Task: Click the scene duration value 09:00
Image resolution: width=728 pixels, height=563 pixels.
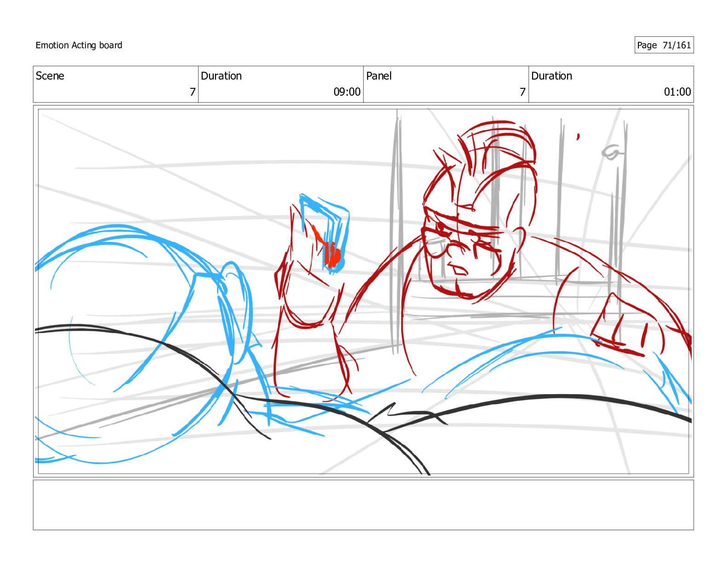Action: pos(347,92)
